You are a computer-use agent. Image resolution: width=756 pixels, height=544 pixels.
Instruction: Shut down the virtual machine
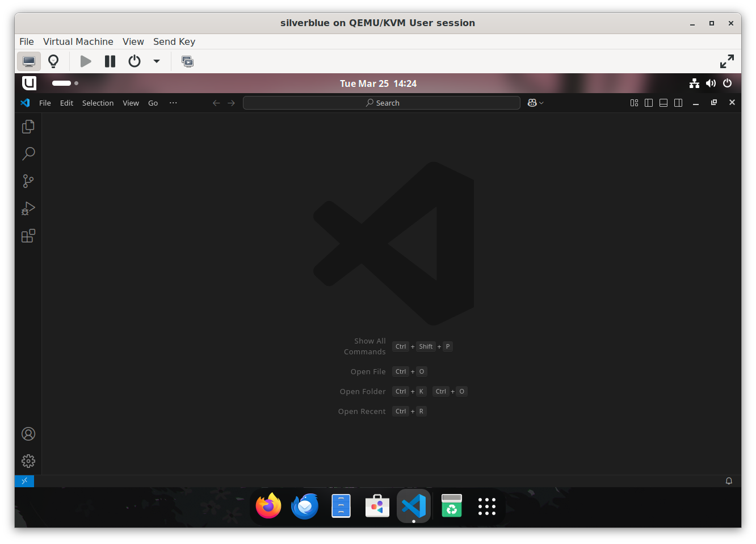click(x=135, y=61)
